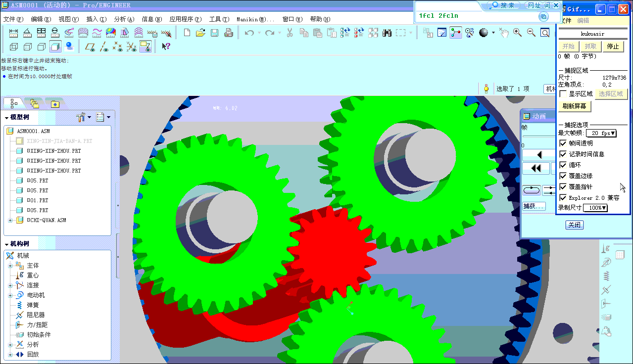Toggle datum axes display icon
This screenshot has height=364, width=633.
pos(104,46)
